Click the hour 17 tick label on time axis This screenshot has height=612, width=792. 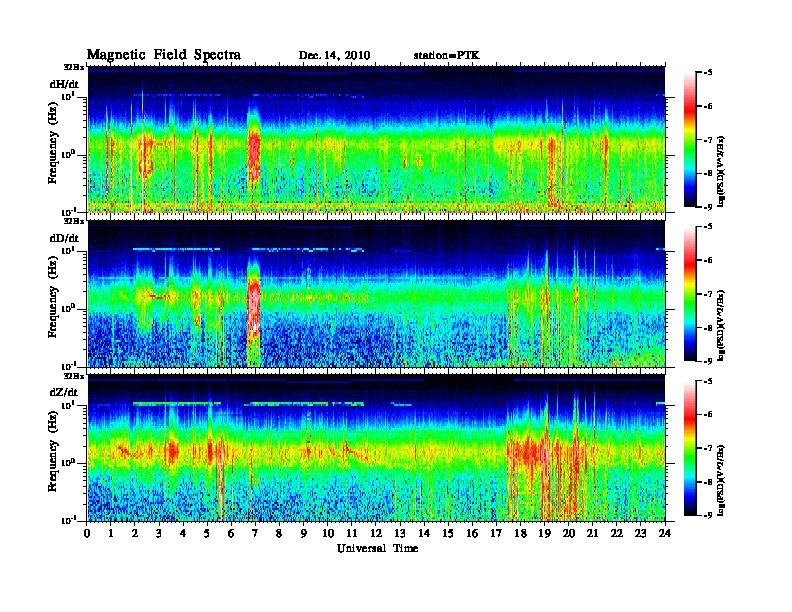point(496,534)
